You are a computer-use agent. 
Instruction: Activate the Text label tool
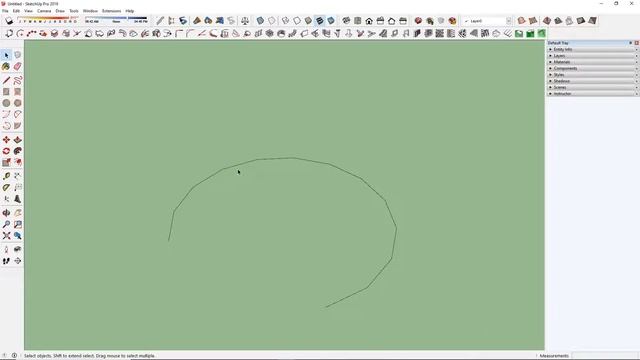pyautogui.click(x=18, y=188)
